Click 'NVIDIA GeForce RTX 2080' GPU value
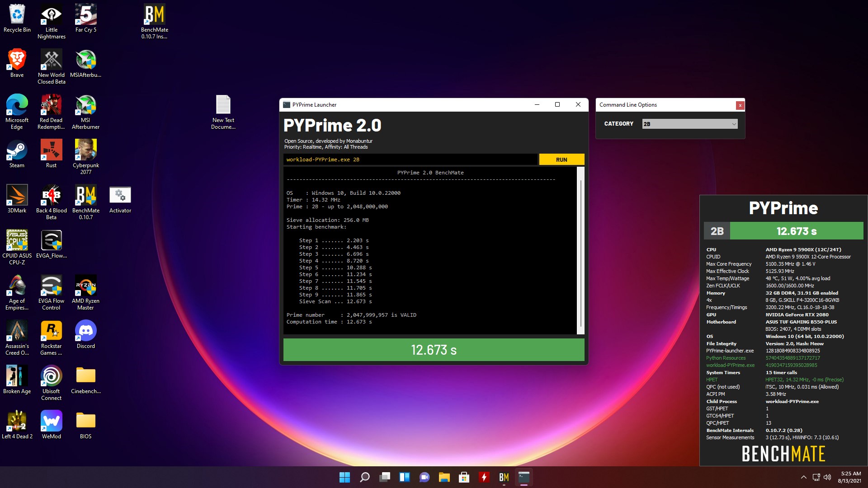This screenshot has width=868, height=488. (x=797, y=314)
